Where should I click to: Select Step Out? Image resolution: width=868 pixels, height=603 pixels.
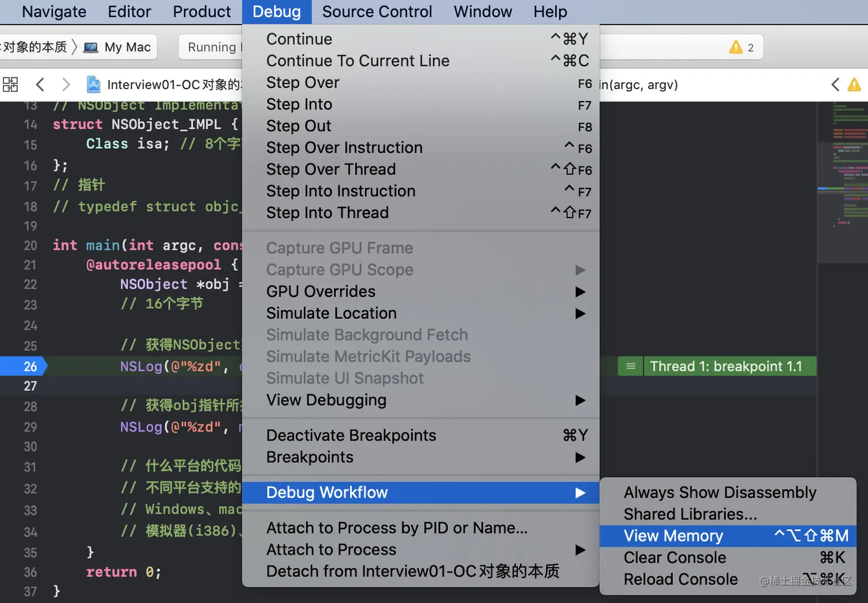421,126
